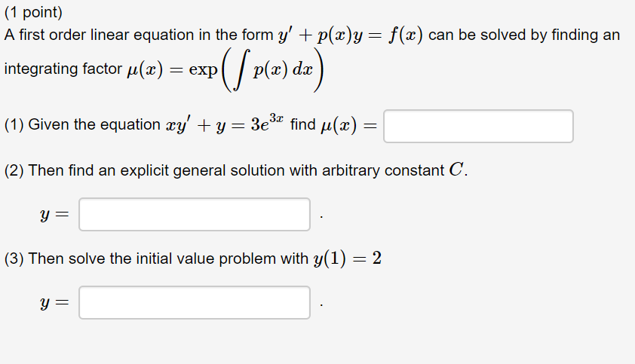Click the "A first order linear equation" text
Image resolution: width=635 pixels, height=364 pixels.
[x=100, y=35]
